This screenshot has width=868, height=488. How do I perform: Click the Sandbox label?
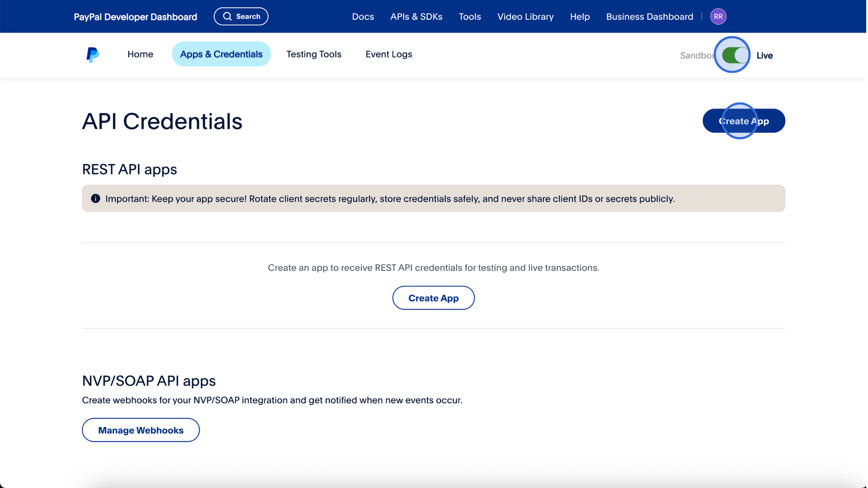[x=697, y=56]
